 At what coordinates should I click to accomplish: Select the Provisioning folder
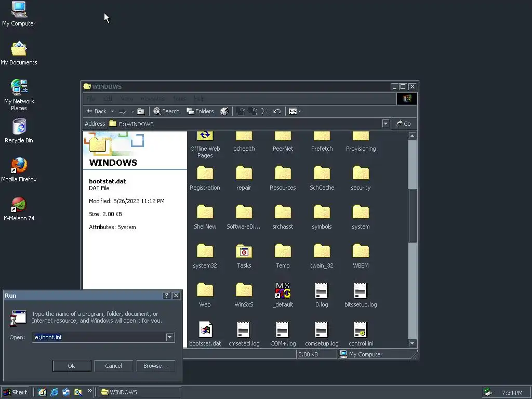point(361,141)
